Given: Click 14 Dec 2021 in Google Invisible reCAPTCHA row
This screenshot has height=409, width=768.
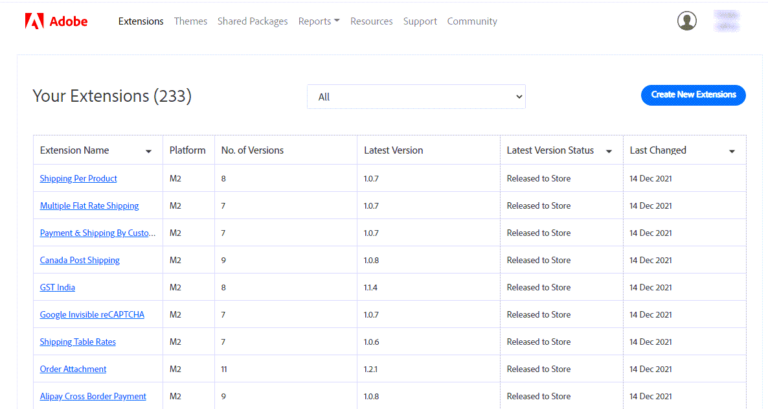Looking at the screenshot, I should (x=650, y=314).
